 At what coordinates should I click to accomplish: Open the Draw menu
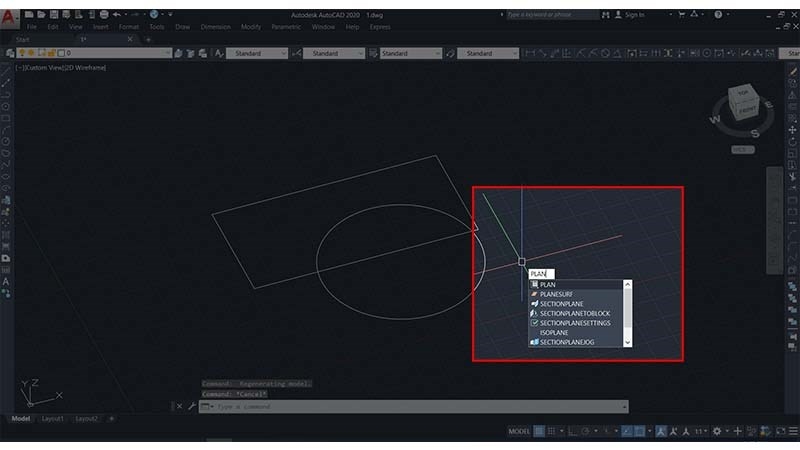point(182,27)
